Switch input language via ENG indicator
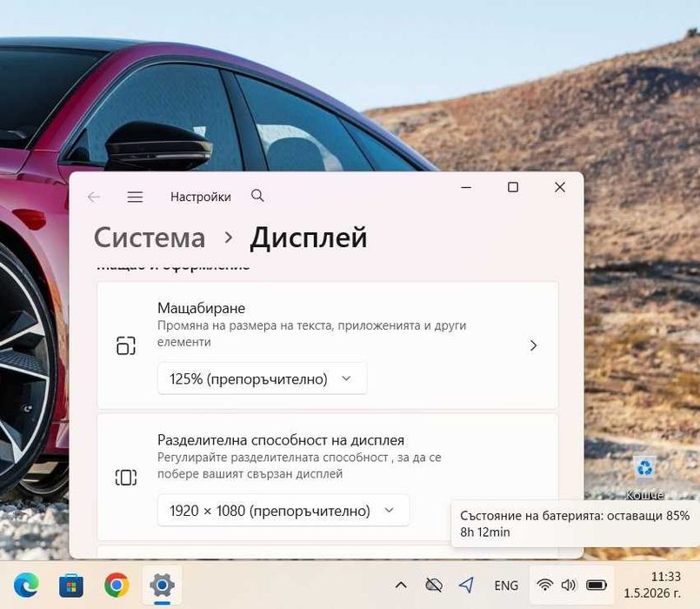Viewport: 700px width, 609px height. tap(506, 586)
